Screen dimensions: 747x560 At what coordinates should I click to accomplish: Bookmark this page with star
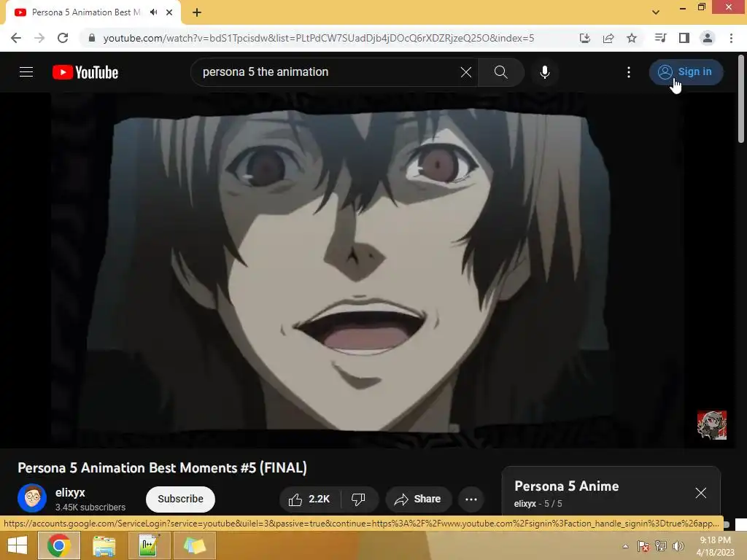[632, 38]
